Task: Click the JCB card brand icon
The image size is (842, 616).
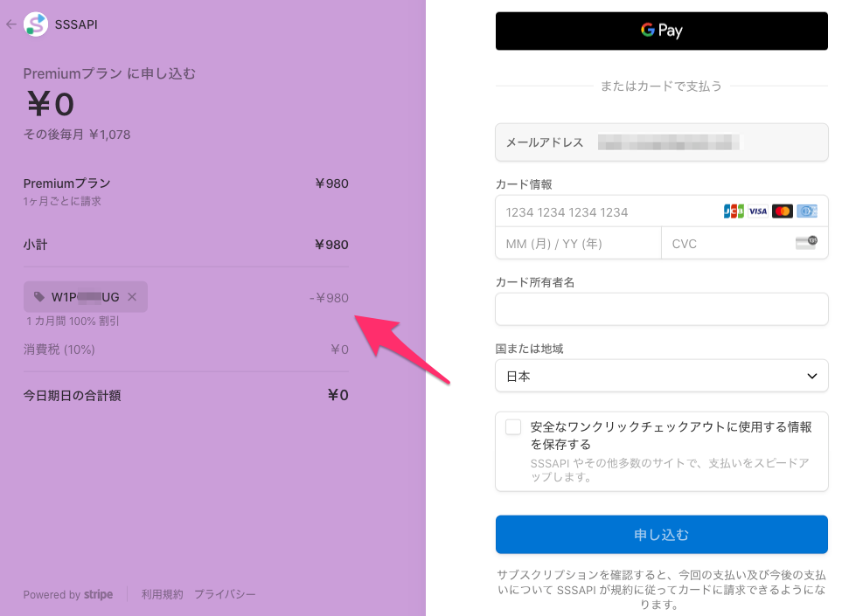Action: coord(734,211)
